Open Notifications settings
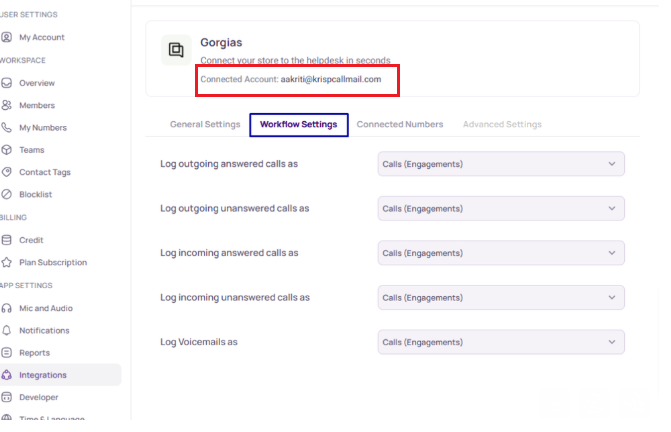This screenshot has height=432, width=671. tap(44, 330)
